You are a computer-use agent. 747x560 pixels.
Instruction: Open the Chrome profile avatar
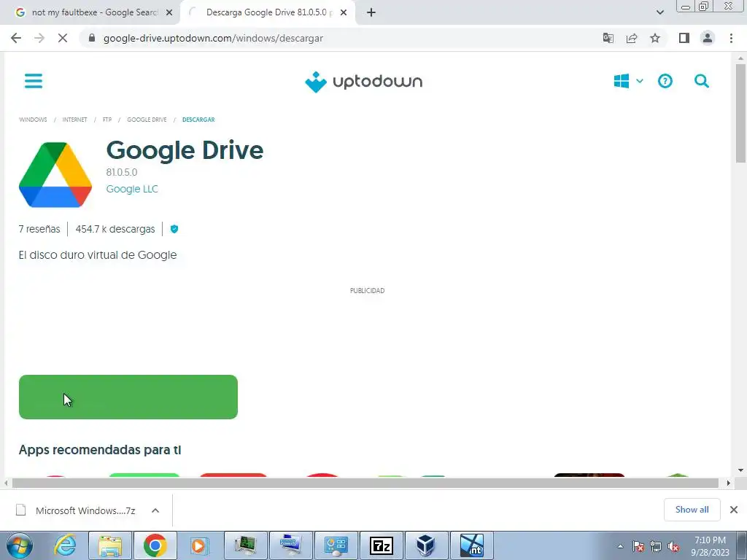coord(708,38)
